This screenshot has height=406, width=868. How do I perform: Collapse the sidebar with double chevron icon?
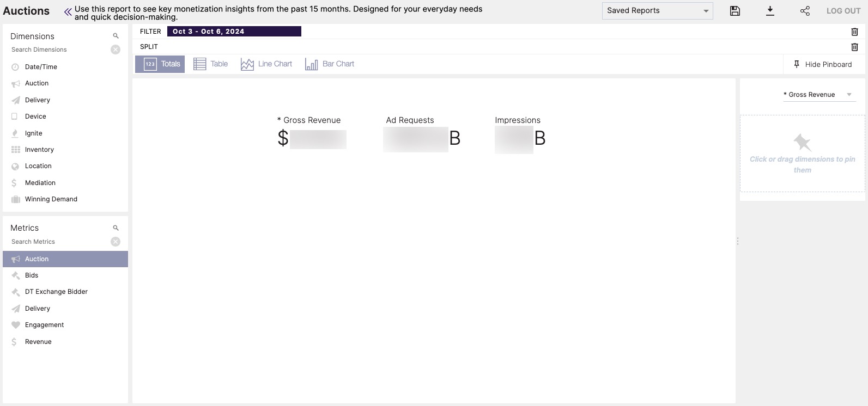[x=68, y=12]
